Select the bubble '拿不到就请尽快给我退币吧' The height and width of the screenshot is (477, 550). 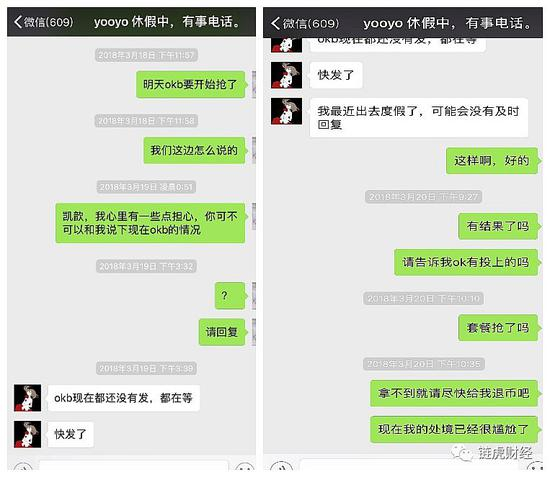[454, 393]
